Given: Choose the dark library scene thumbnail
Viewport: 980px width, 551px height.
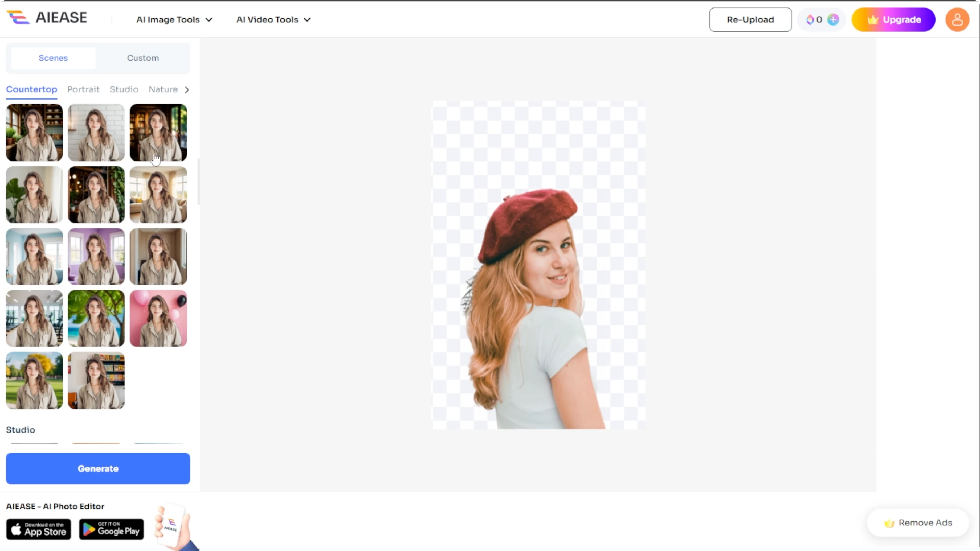Looking at the screenshot, I should point(158,132).
